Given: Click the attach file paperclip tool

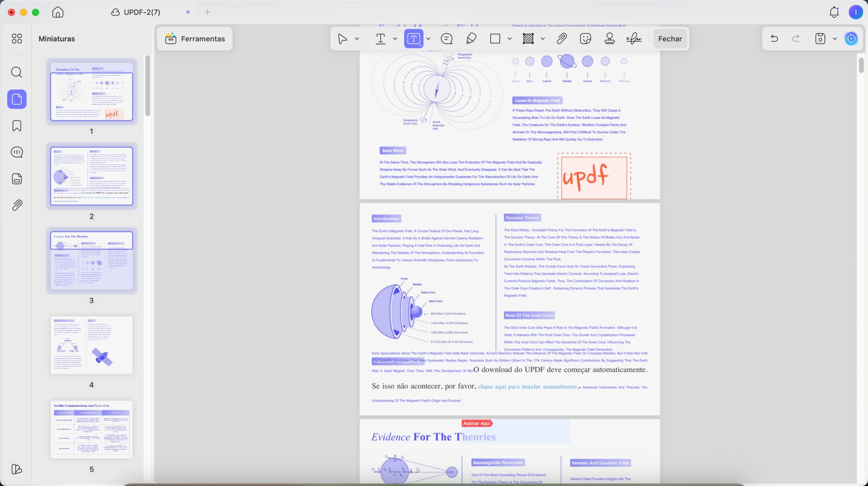Looking at the screenshot, I should pos(561,39).
